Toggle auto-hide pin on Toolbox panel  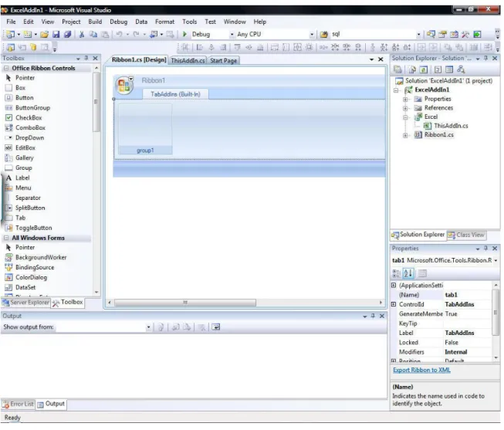click(x=86, y=58)
